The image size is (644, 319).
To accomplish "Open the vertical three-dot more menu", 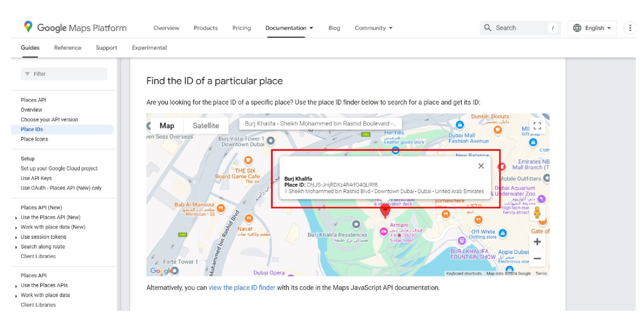I will [630, 28].
